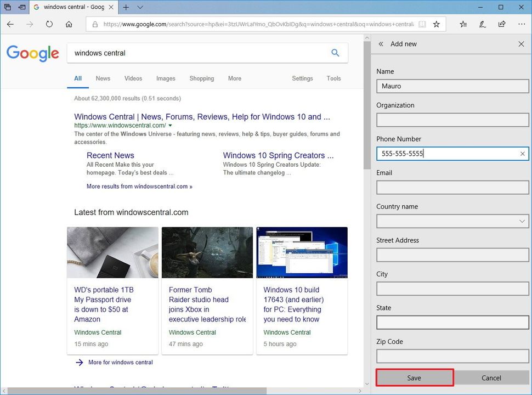The image size is (532, 395).
Task: Open the tab preview chevron
Action: [x=140, y=7]
